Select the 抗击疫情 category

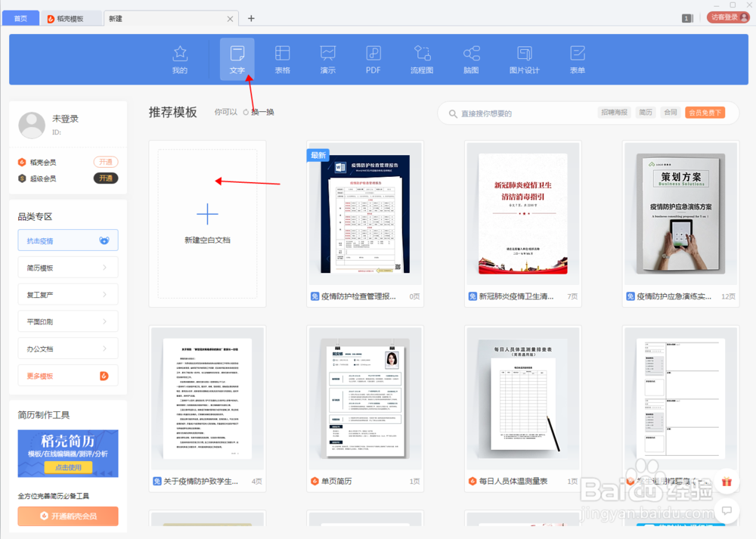(68, 240)
